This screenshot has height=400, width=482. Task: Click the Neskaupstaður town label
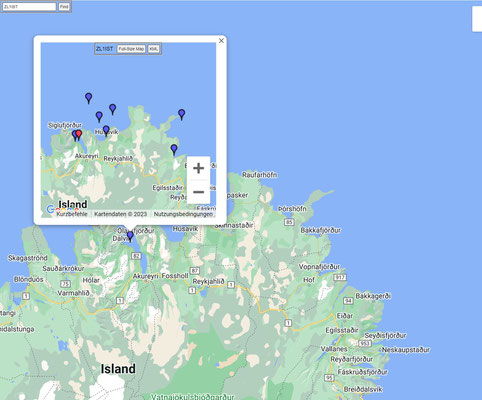(x=406, y=350)
